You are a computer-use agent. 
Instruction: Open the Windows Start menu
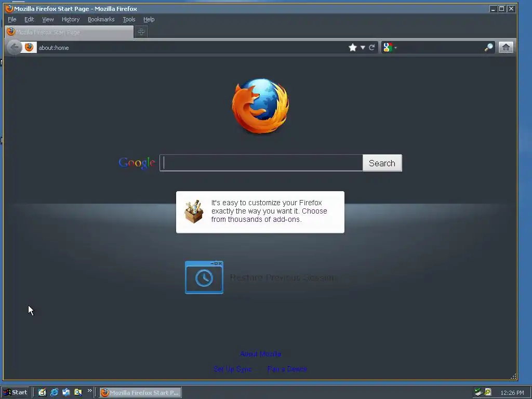(15, 392)
